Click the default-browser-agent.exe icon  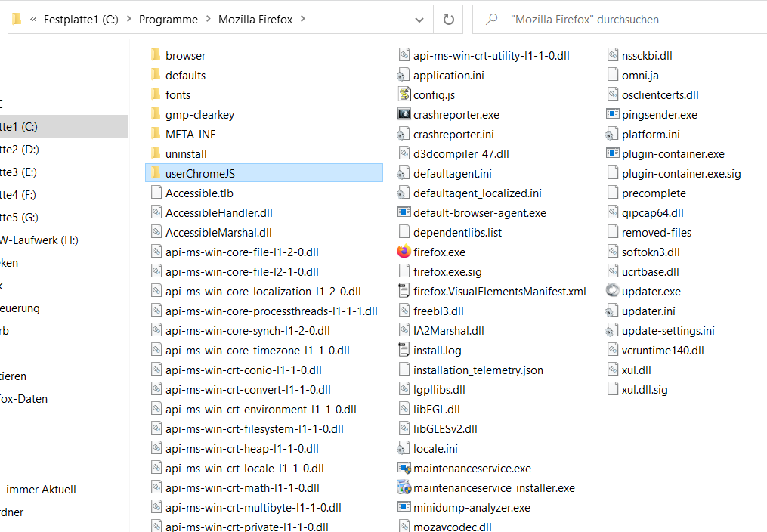[404, 212]
